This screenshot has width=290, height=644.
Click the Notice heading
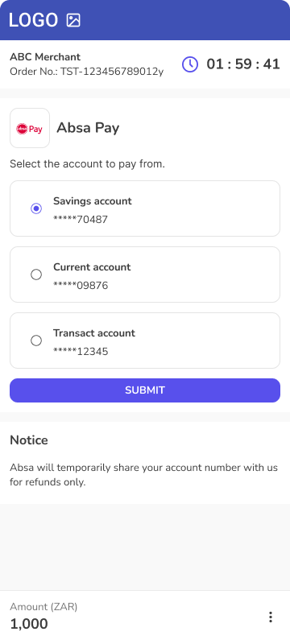29,440
